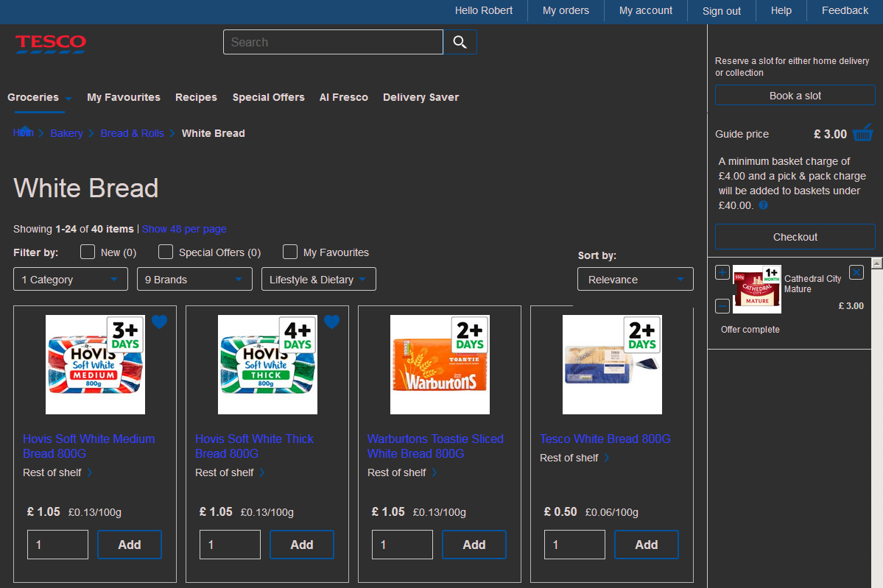Open Feedback in top bar

(845, 11)
